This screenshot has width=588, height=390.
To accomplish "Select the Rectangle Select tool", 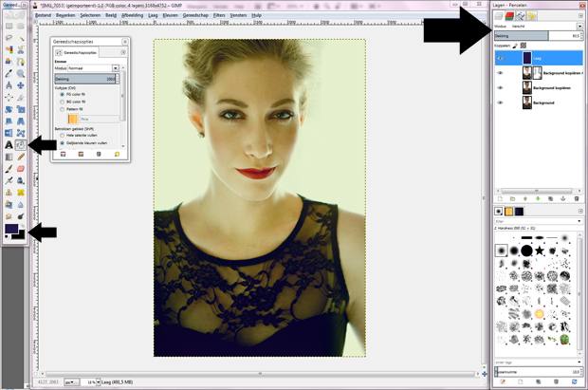I will (x=9, y=26).
